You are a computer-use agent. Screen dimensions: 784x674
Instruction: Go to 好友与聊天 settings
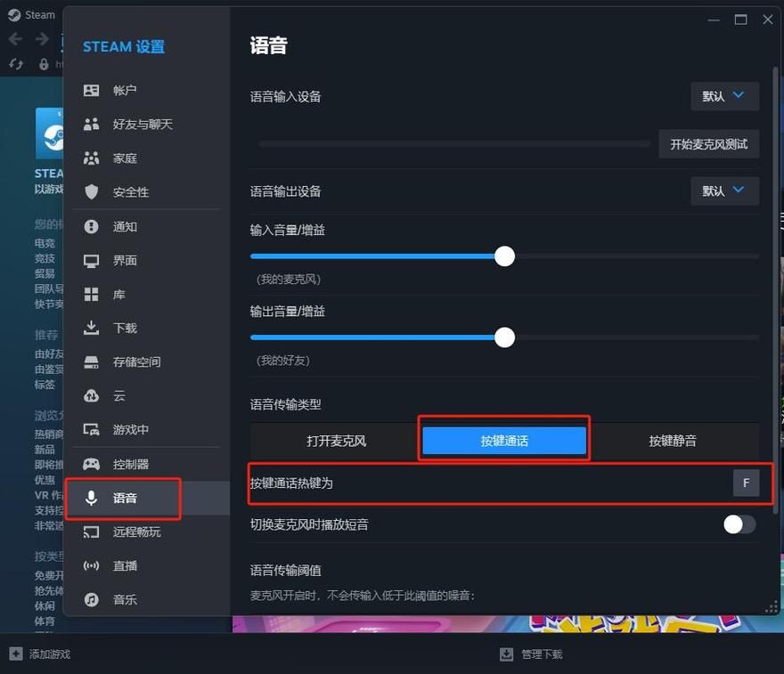pyautogui.click(x=146, y=124)
